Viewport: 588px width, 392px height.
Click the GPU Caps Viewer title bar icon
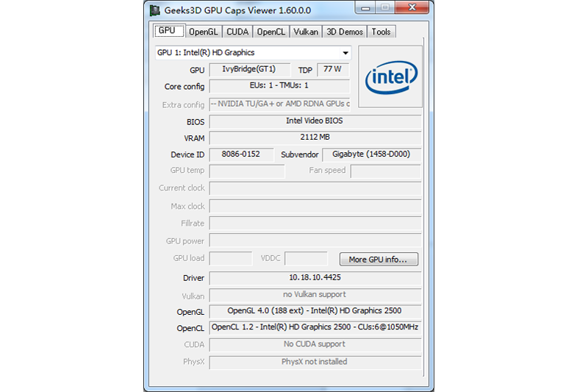155,10
